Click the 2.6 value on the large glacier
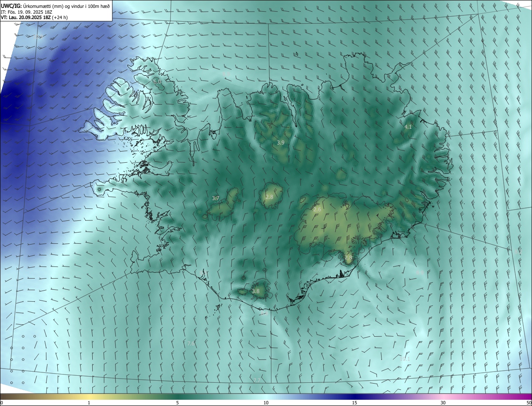This screenshot has height=406, width=532. (317, 210)
